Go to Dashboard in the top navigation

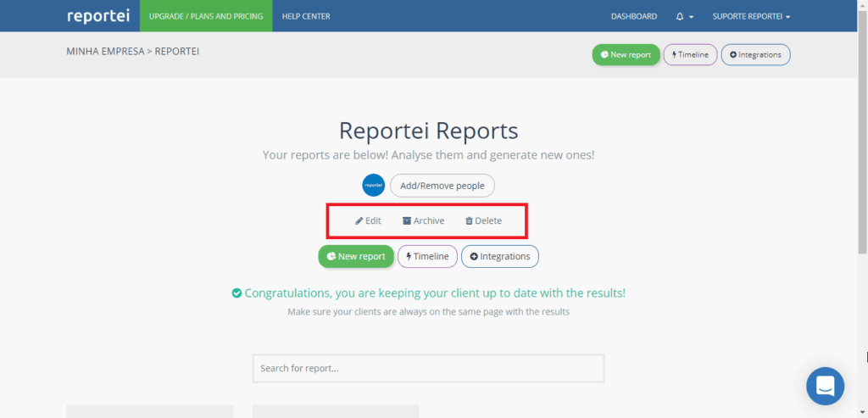634,17
